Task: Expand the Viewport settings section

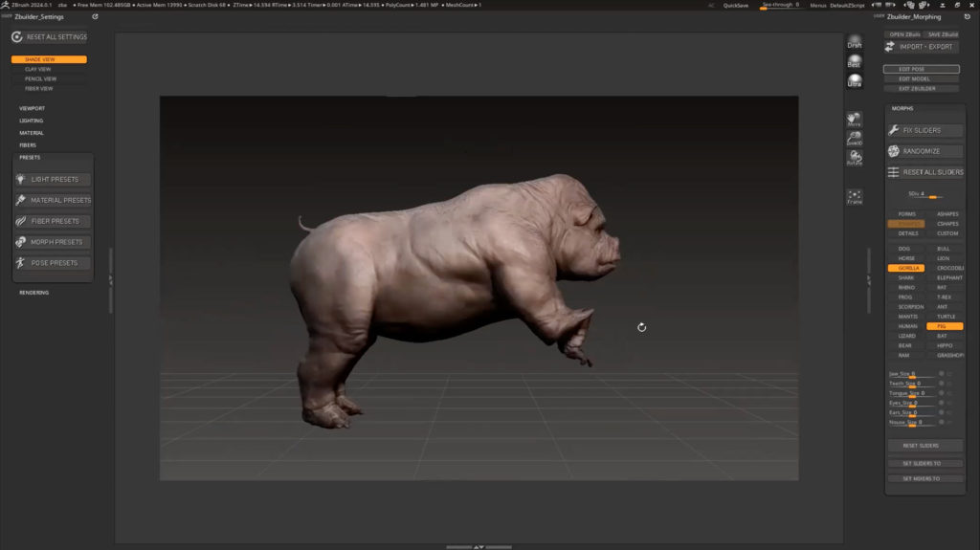Action: [x=33, y=108]
